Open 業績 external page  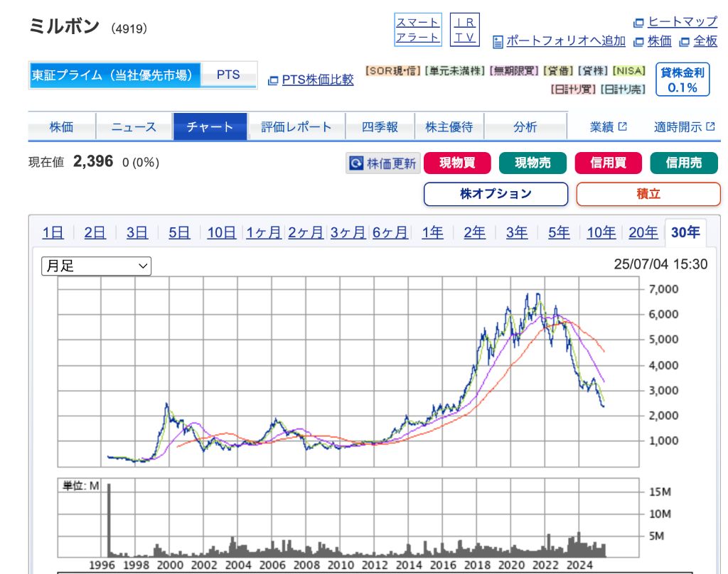click(609, 126)
